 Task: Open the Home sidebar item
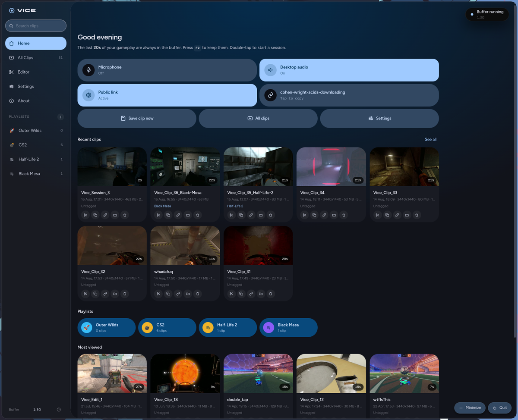tap(36, 43)
